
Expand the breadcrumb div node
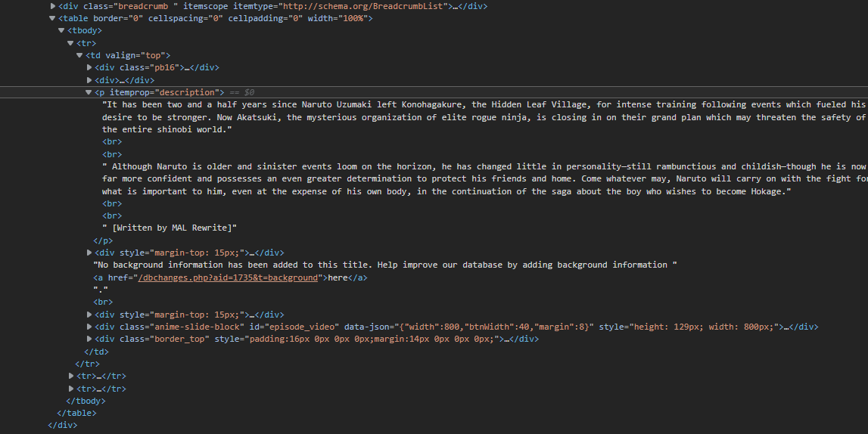click(x=53, y=6)
